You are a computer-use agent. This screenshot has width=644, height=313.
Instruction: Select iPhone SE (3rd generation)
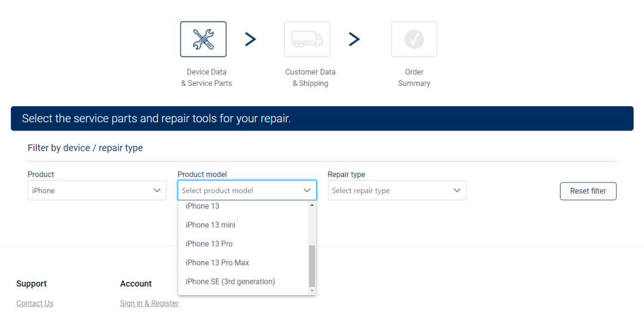click(230, 281)
